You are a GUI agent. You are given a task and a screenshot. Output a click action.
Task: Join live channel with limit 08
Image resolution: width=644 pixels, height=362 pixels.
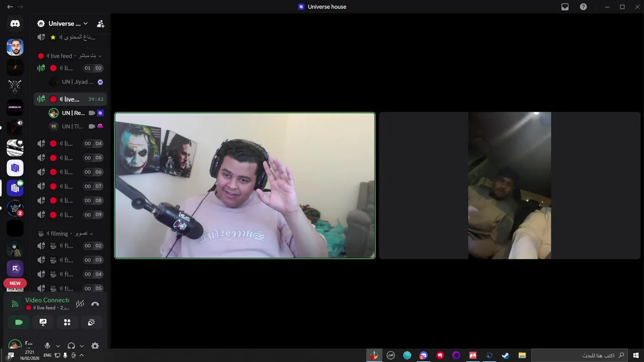70,201
